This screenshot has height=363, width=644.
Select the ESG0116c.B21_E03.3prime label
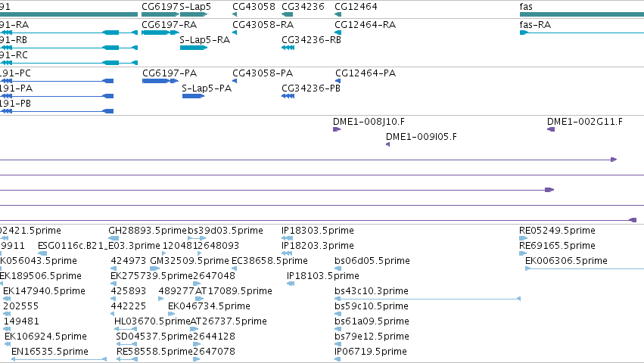pos(99,246)
